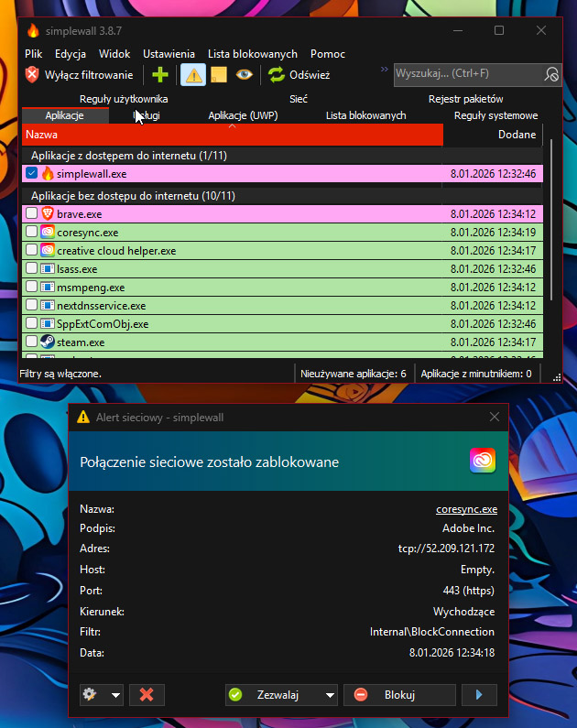
Task: Open the Zezwalaj dropdown arrow
Action: coord(330,695)
